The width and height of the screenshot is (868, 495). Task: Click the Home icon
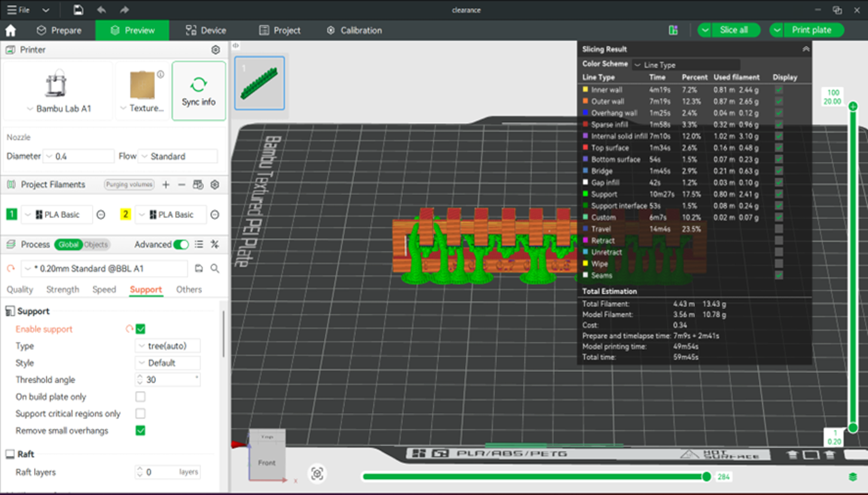(x=11, y=30)
